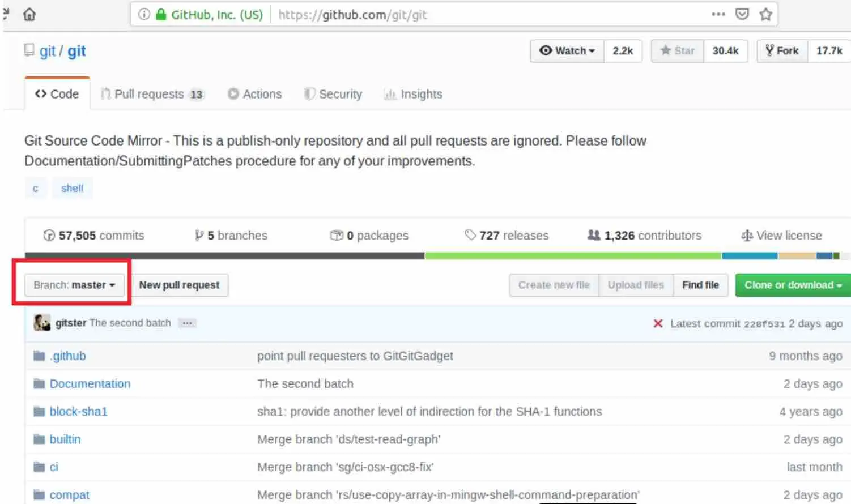Star the repository

point(678,51)
